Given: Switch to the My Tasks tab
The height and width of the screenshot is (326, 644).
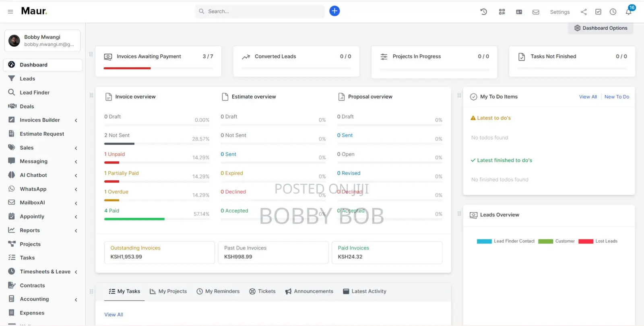Looking at the screenshot, I should [x=124, y=291].
